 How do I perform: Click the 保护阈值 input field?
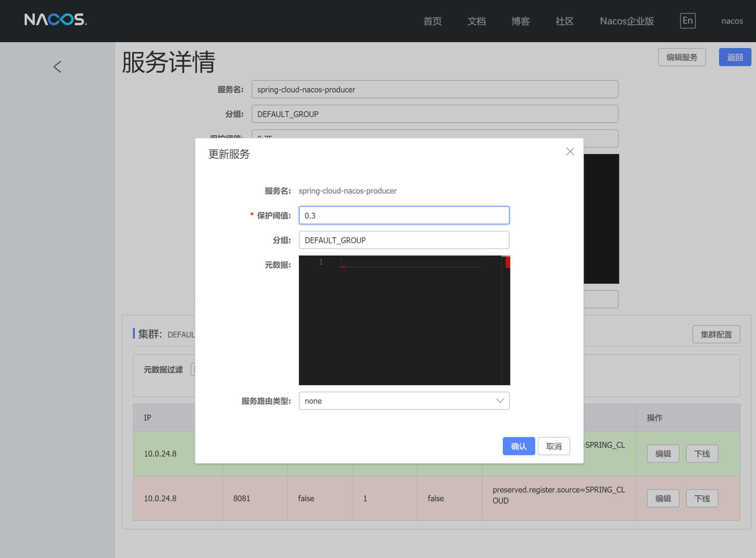[404, 215]
